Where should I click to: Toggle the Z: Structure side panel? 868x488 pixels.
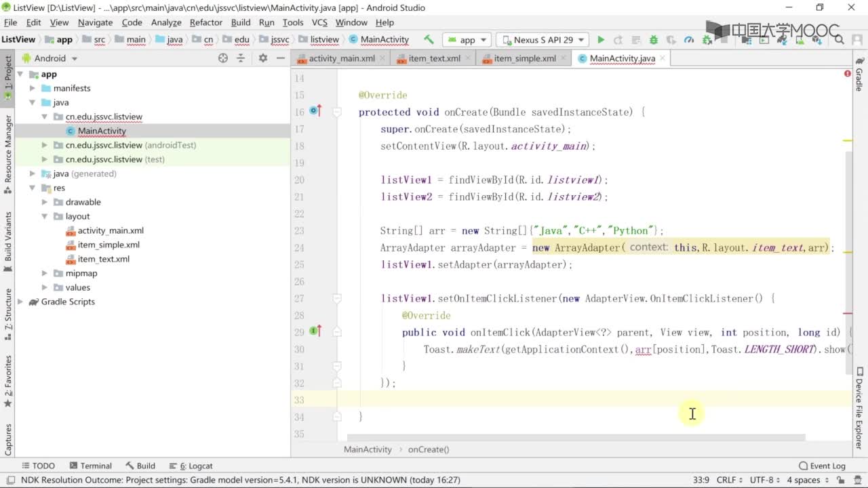click(x=7, y=313)
